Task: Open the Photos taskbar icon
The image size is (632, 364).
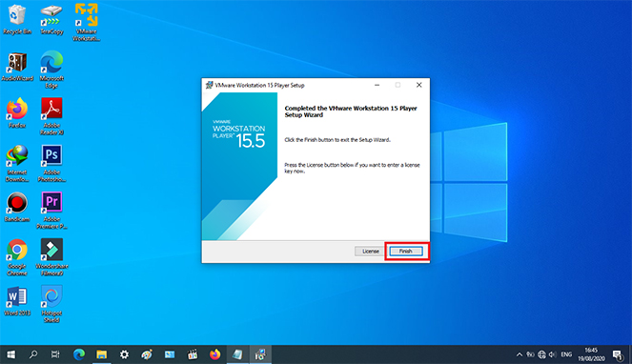Action: (170, 354)
